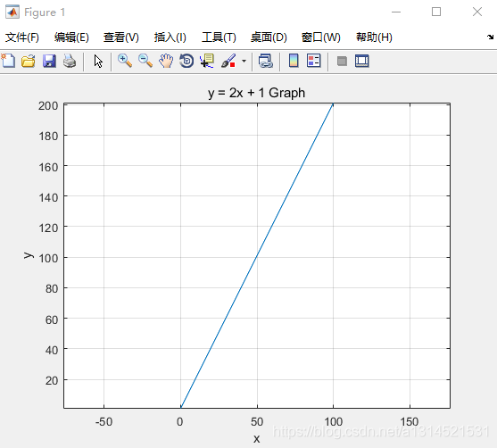Open a file with folder icon
This screenshot has width=497, height=448.
[x=29, y=61]
